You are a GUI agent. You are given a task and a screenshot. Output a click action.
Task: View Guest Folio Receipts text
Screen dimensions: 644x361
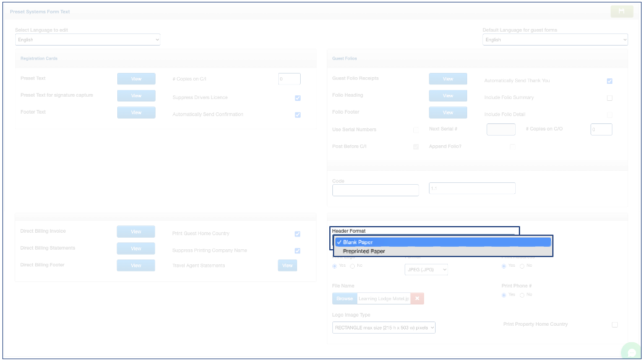pos(448,79)
